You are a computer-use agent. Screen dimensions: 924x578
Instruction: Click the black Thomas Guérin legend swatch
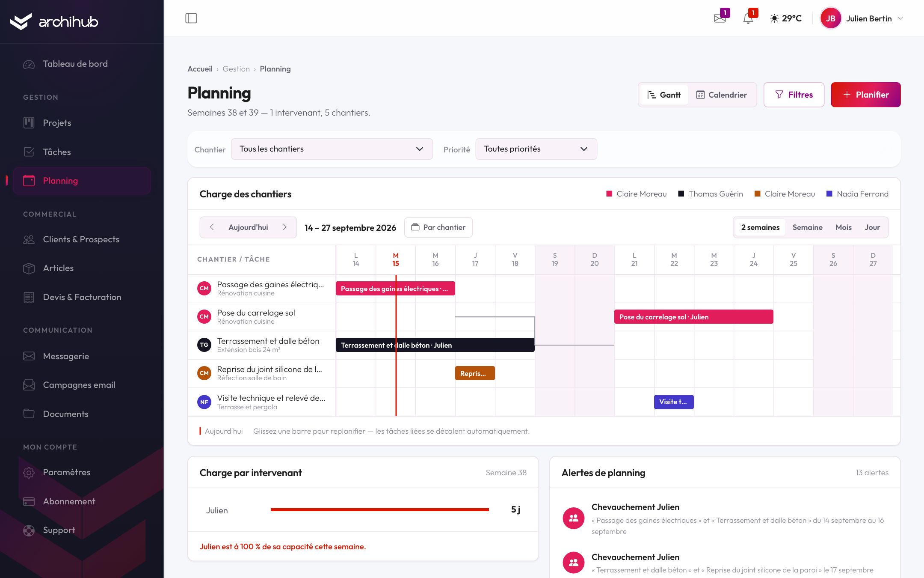pyautogui.click(x=681, y=194)
